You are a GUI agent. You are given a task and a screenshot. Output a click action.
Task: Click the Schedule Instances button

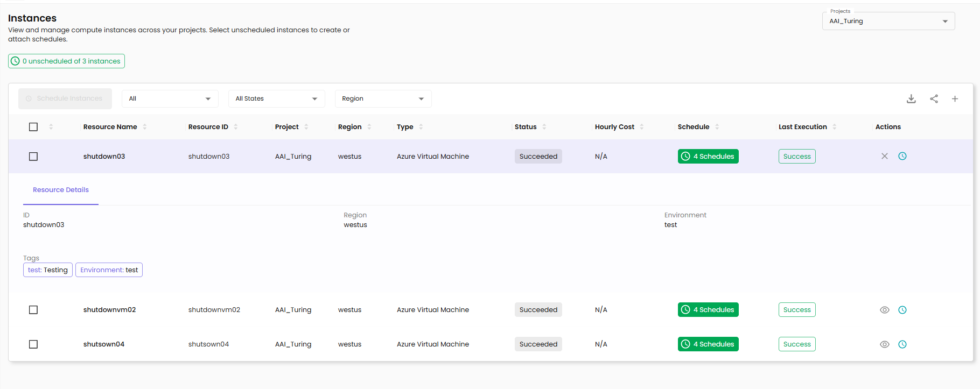(x=65, y=98)
